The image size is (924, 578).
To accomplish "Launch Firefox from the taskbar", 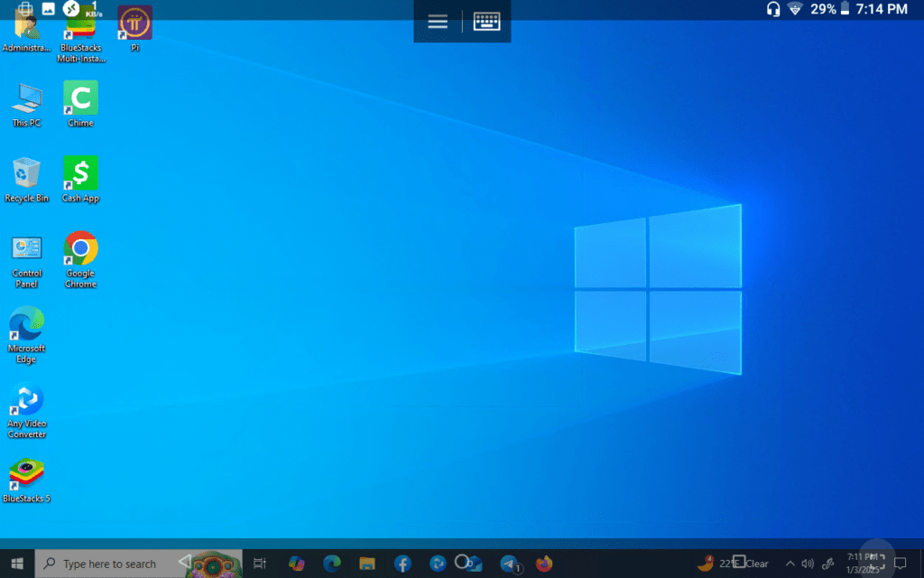I will click(x=544, y=564).
